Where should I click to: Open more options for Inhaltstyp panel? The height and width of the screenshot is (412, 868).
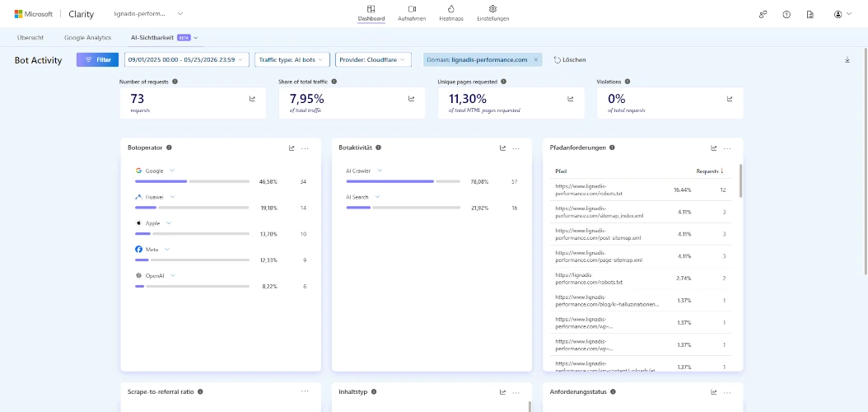click(x=516, y=391)
